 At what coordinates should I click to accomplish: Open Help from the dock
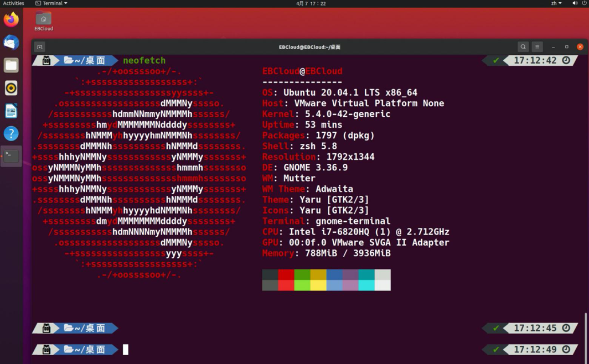tap(11, 133)
